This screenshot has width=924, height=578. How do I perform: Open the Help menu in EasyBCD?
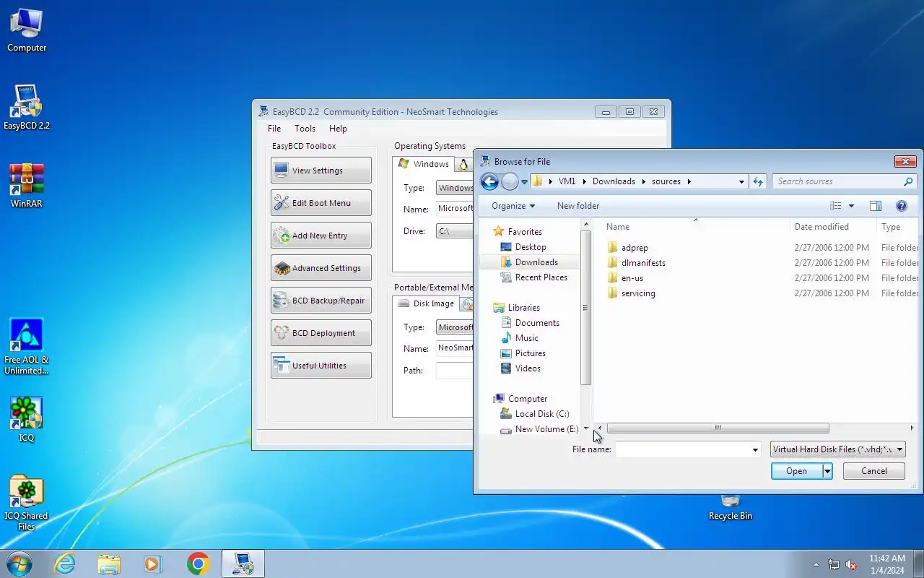pyautogui.click(x=338, y=129)
